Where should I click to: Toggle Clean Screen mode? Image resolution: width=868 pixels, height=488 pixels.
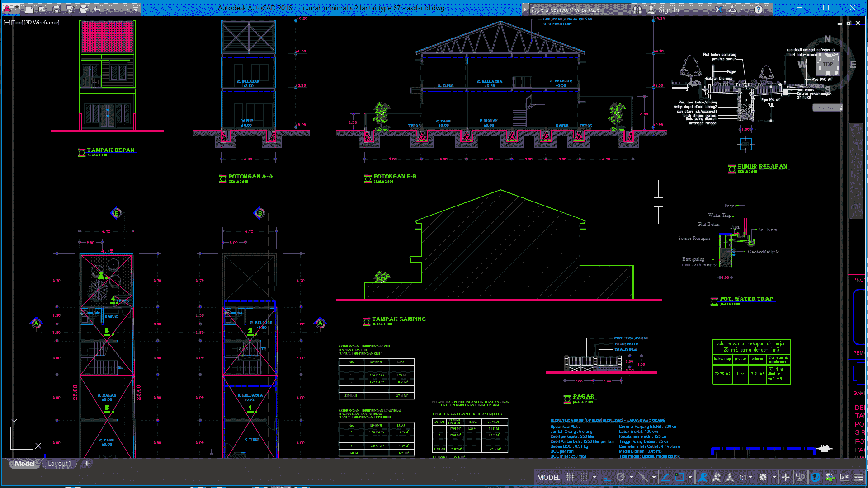(x=845, y=477)
